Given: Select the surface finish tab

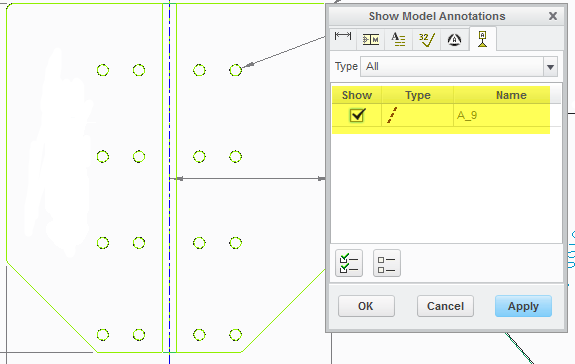Looking at the screenshot, I should point(426,39).
